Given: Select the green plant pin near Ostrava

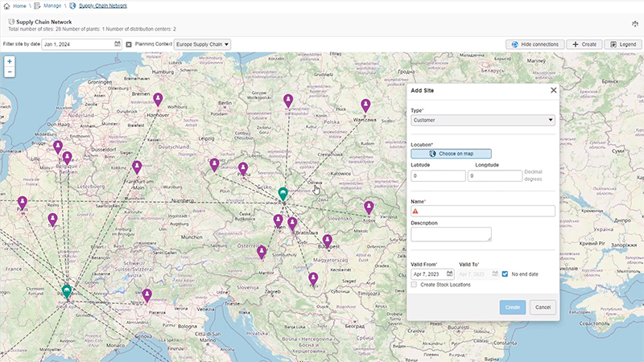Looking at the screenshot, I should pos(283,194).
